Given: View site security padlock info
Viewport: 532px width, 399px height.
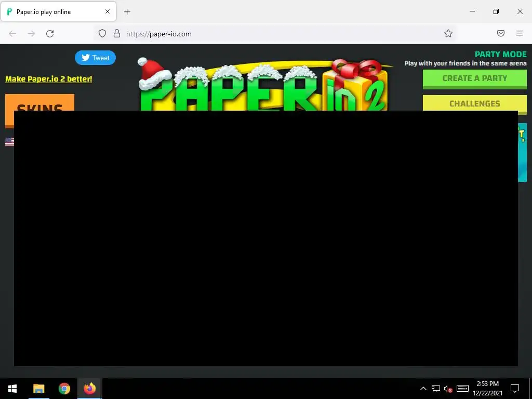Looking at the screenshot, I should pos(117,33).
